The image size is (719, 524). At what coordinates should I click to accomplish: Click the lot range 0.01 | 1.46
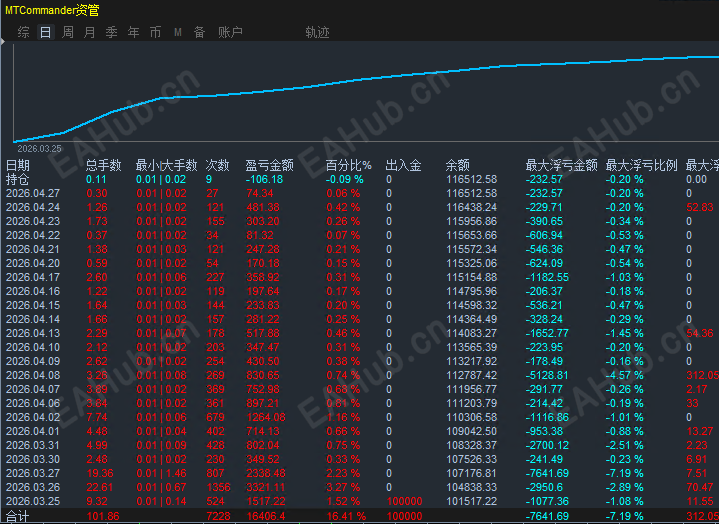161,473
